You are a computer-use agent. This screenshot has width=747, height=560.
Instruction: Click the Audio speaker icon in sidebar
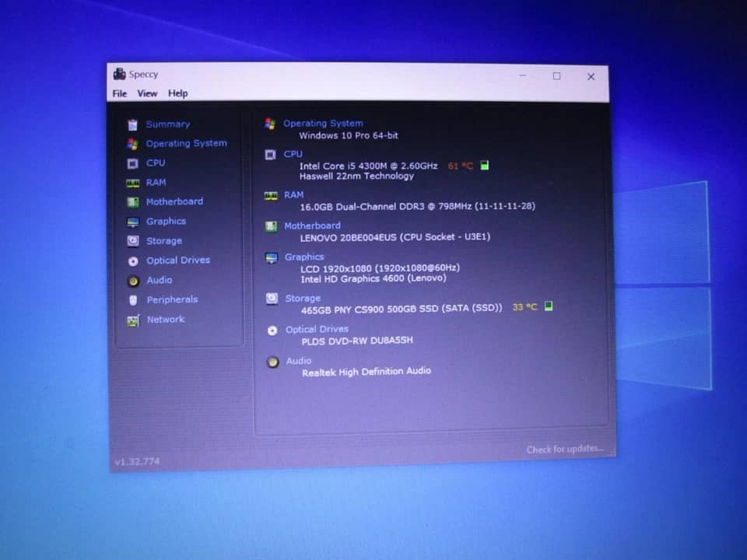133,281
